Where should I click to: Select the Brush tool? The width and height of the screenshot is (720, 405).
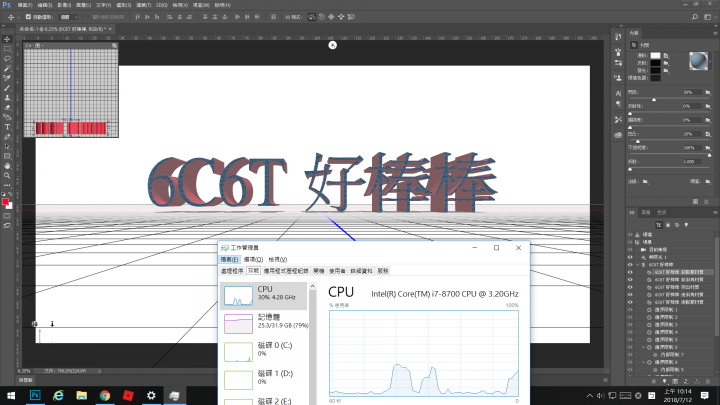click(7, 88)
